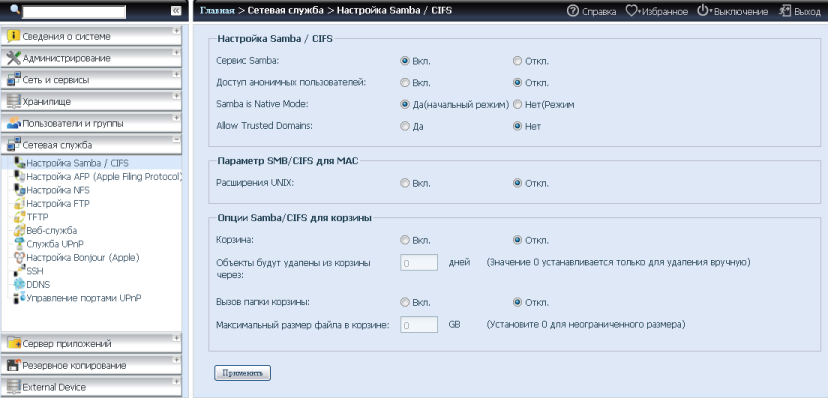Screen dimensions: 828x398
Task: Click the Пользователи и группы icon
Action: tap(14, 123)
